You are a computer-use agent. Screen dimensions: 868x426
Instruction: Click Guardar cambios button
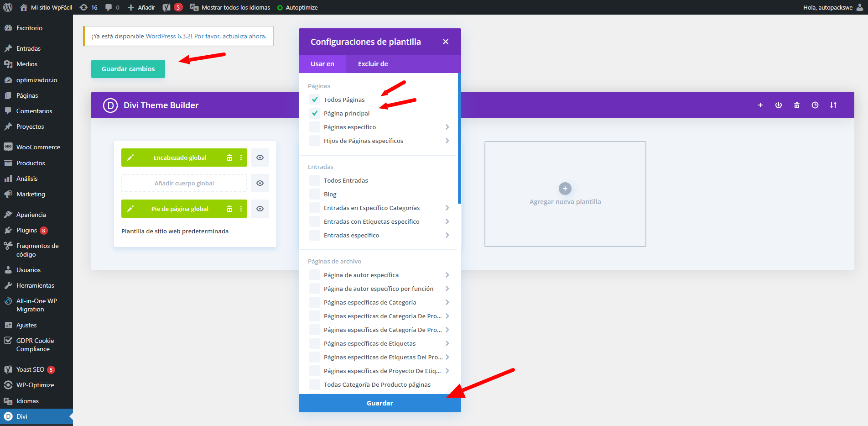tap(128, 69)
